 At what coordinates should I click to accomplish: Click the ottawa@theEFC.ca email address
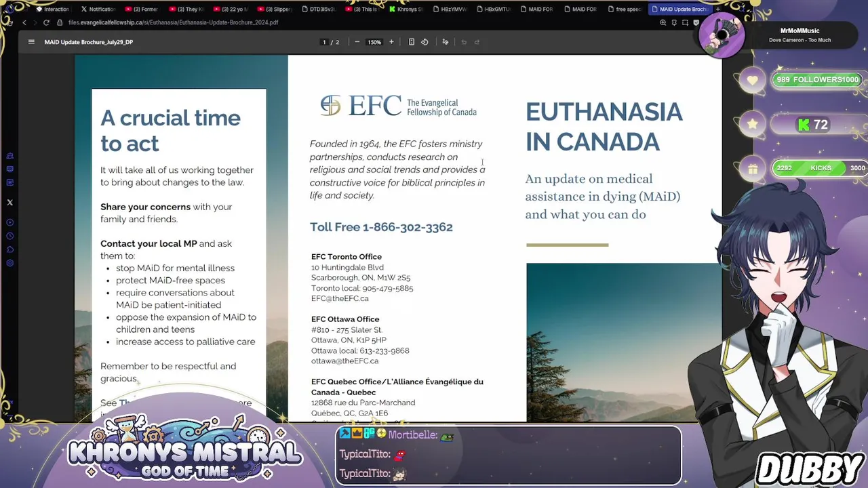pyautogui.click(x=344, y=361)
